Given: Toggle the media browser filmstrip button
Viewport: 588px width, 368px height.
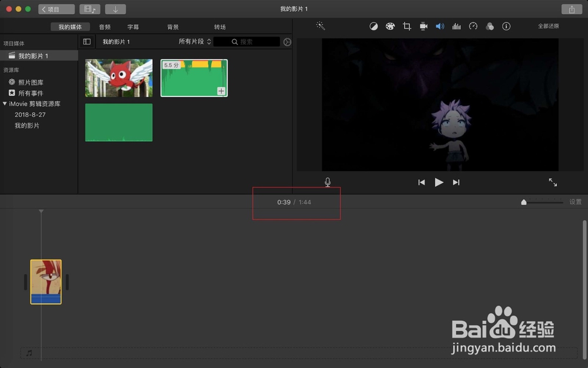Looking at the screenshot, I should coord(89,9).
